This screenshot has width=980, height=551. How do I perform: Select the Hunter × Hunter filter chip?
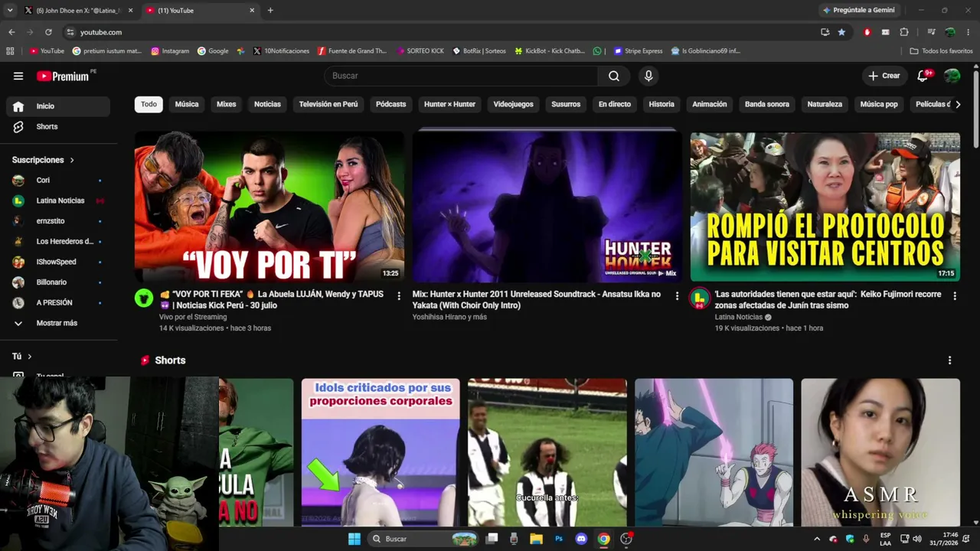click(x=449, y=104)
